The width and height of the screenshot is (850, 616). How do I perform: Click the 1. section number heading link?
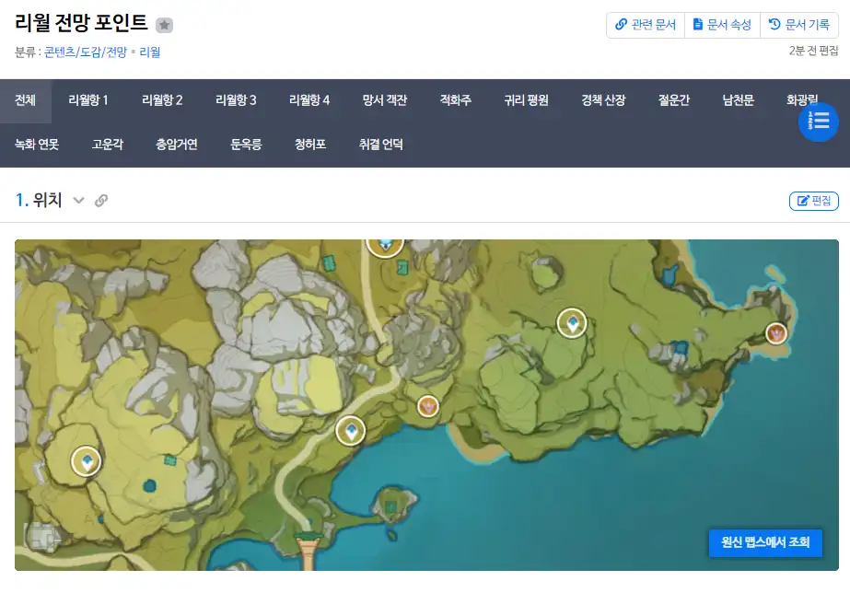[22, 200]
